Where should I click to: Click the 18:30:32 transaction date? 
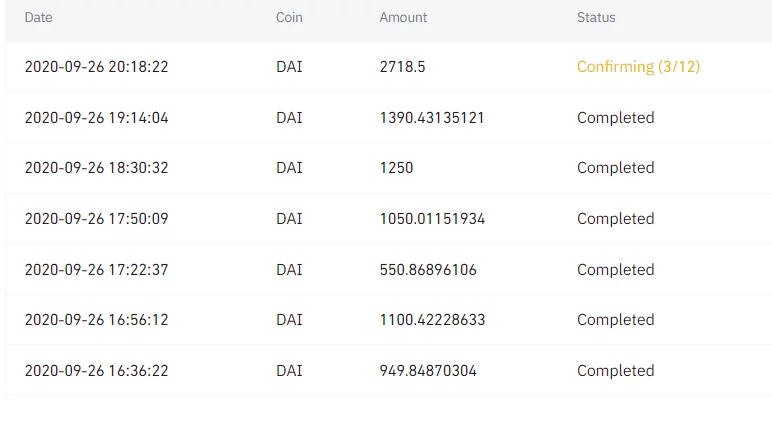point(96,168)
